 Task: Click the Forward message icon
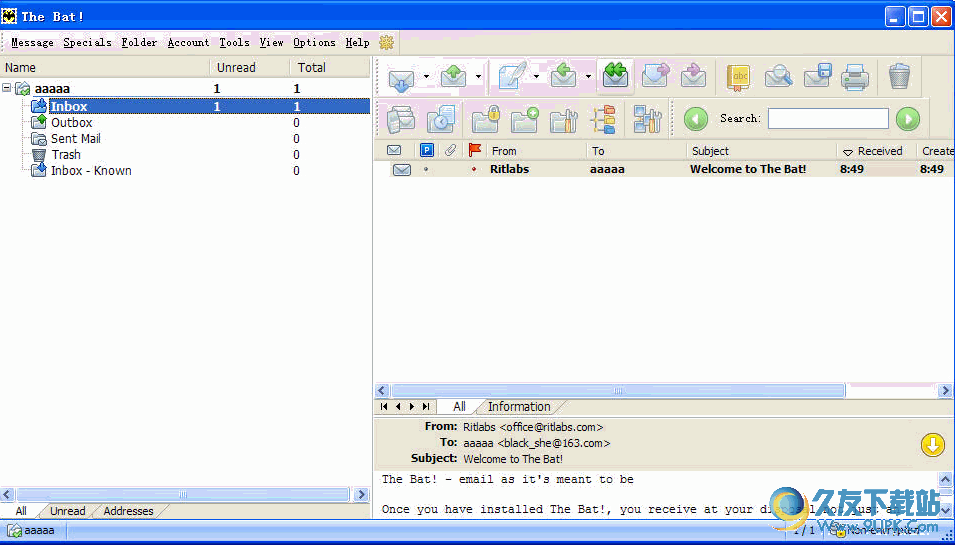click(655, 77)
